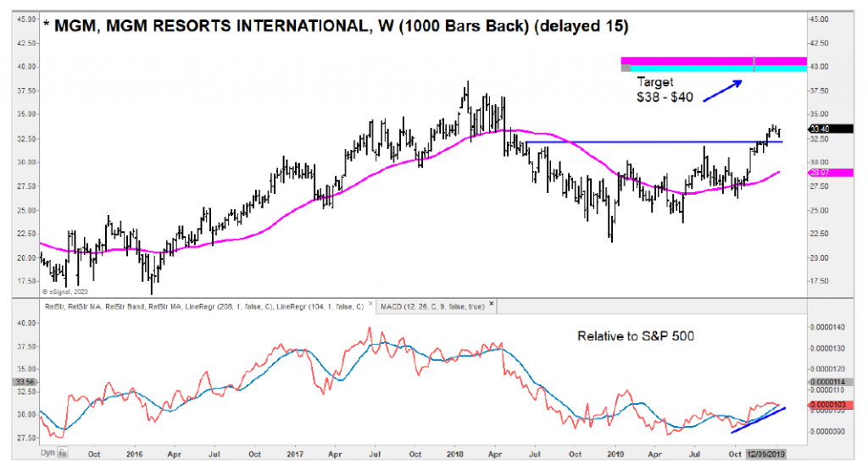This screenshot has width=868, height=470.
Task: Select the small gray handle at target band's left end
Action: tap(626, 68)
